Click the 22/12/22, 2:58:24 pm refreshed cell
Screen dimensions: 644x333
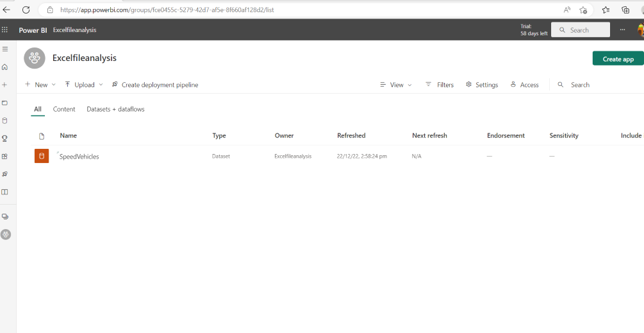point(362,156)
